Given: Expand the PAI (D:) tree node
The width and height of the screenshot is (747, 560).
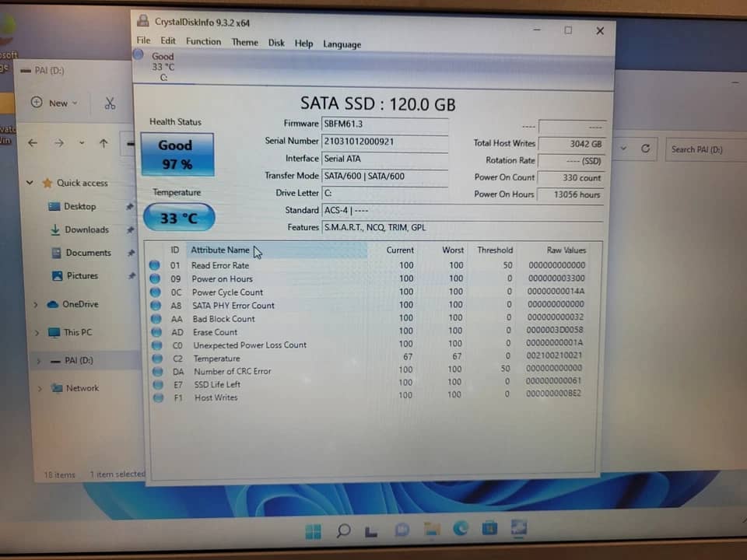Looking at the screenshot, I should coord(39,361).
